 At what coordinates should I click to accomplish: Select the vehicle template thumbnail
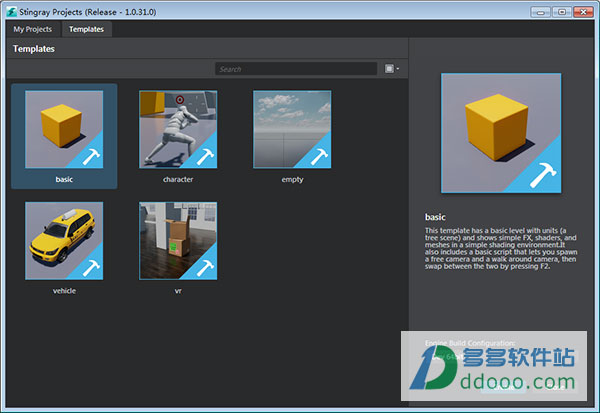tap(64, 241)
